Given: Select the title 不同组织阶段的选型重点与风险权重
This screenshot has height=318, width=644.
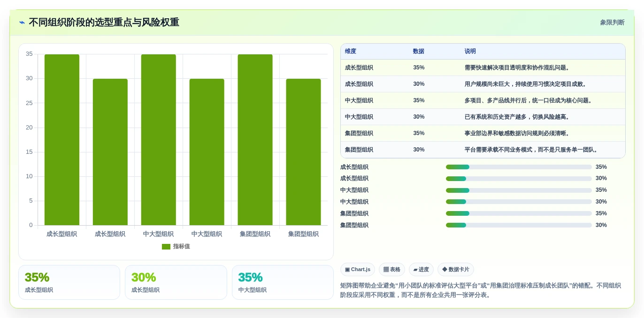Looking at the screenshot, I should pyautogui.click(x=104, y=23).
